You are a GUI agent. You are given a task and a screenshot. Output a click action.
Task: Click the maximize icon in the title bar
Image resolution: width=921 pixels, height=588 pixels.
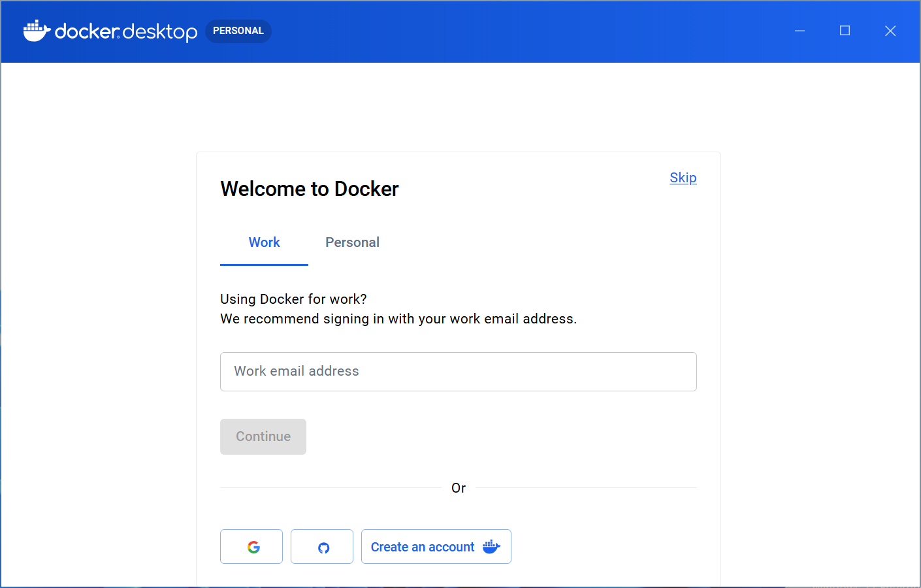[x=845, y=30]
